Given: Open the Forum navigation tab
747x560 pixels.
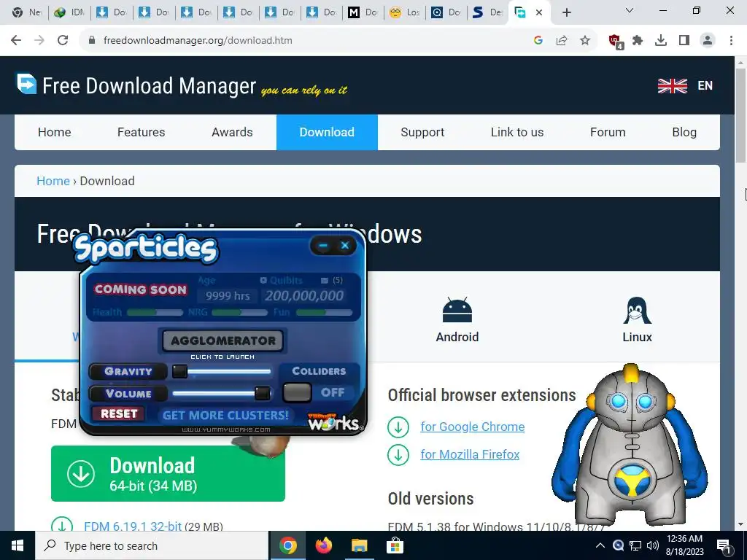Looking at the screenshot, I should point(608,132).
